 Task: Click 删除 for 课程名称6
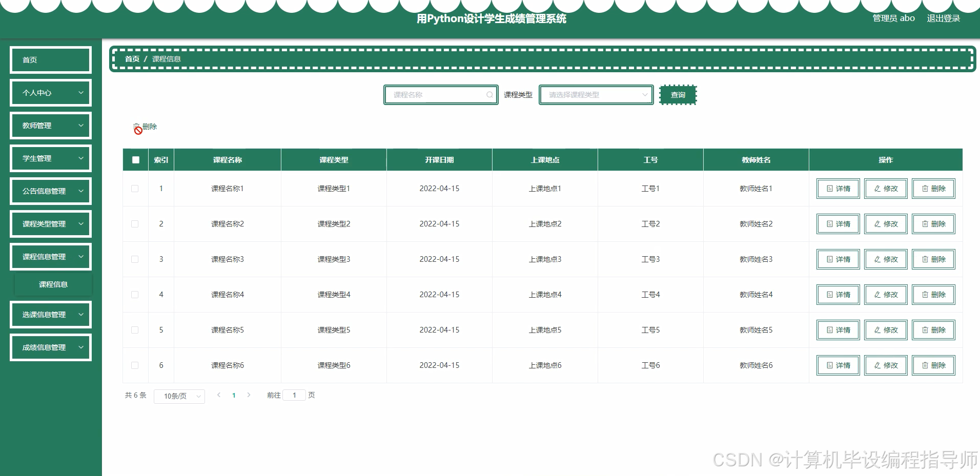[x=933, y=365]
